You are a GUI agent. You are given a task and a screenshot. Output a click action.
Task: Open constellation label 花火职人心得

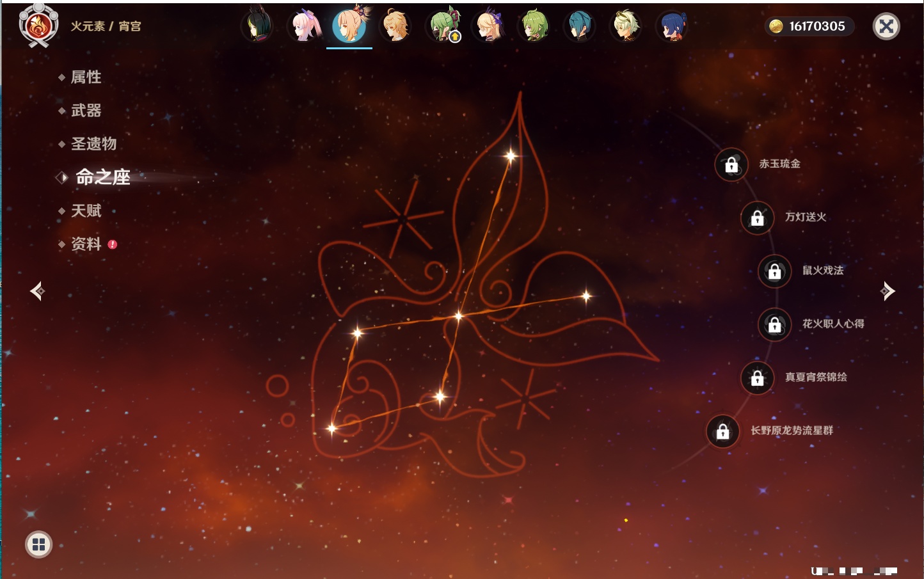click(x=833, y=324)
